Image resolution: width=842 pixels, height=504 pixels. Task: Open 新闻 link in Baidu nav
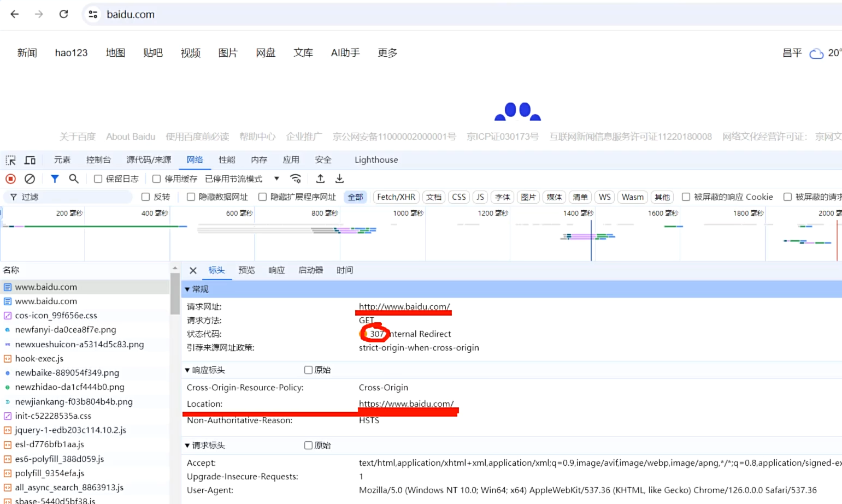click(27, 53)
